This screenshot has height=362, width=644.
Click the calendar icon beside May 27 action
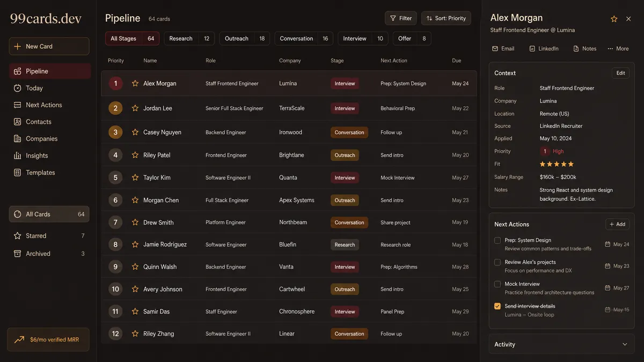(608, 288)
